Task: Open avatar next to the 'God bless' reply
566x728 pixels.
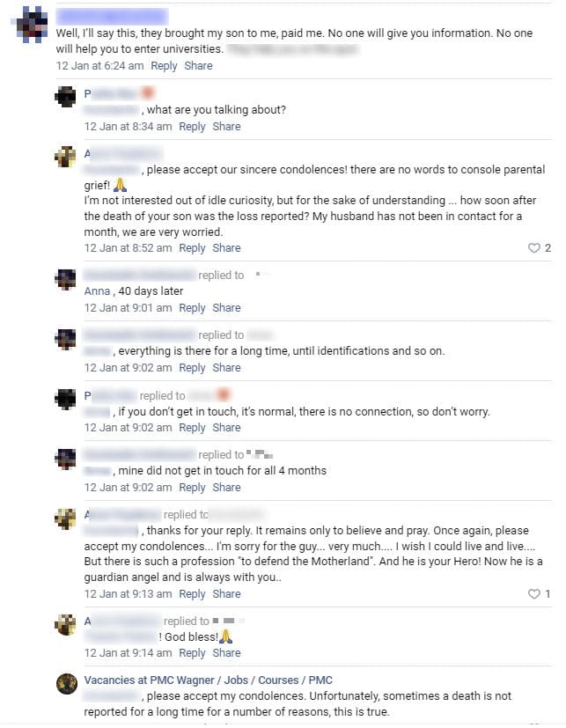Action: coord(66,624)
